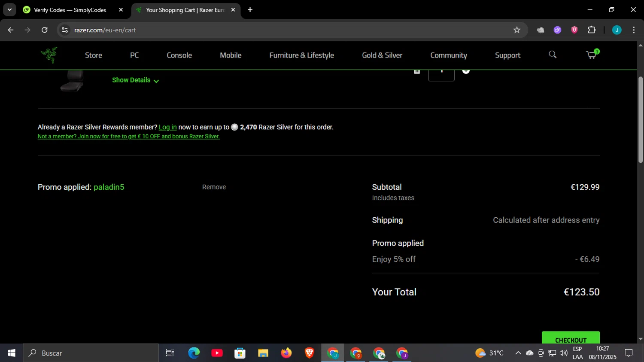Reload the page
The width and height of the screenshot is (644, 362).
click(x=45, y=30)
